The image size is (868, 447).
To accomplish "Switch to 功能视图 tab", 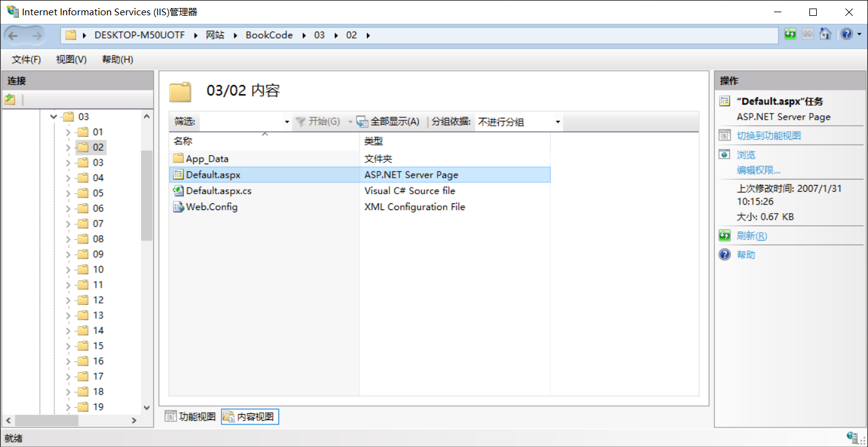I will pos(190,416).
